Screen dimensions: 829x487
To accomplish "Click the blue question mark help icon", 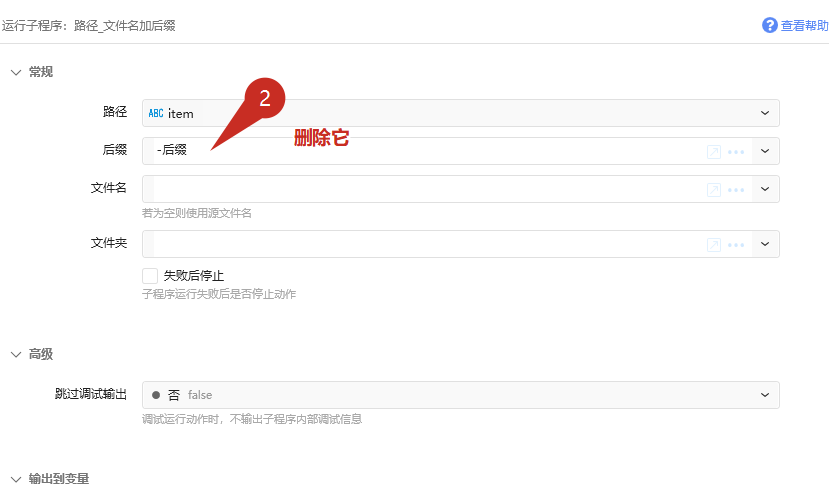I will (769, 25).
